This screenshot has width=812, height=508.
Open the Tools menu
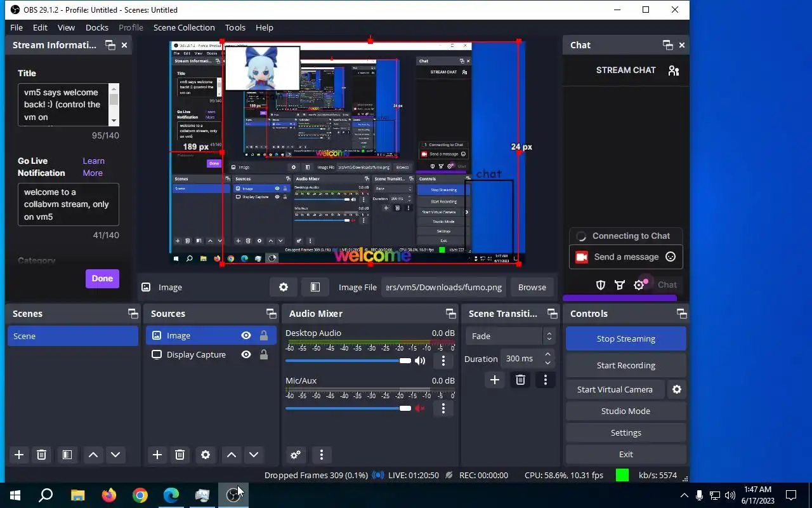(235, 27)
